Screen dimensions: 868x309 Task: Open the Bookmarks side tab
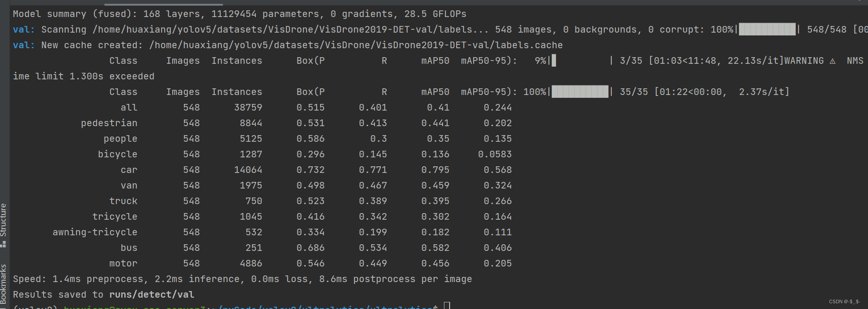[3, 284]
